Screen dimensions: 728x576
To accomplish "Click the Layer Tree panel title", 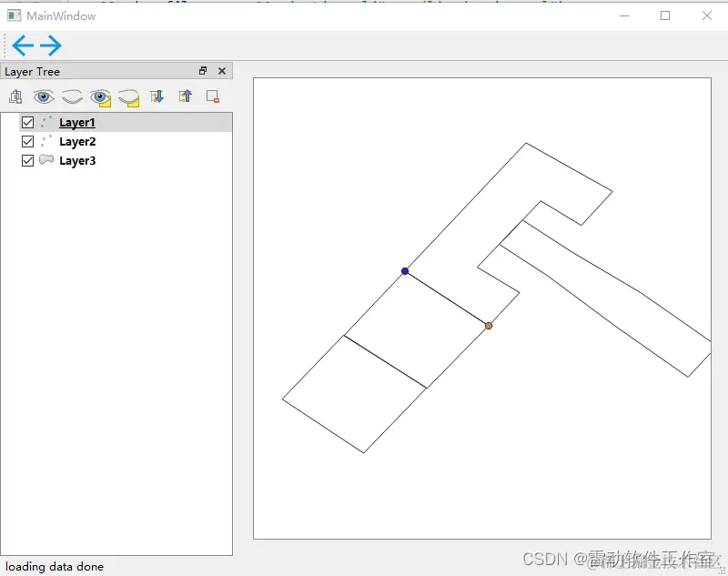I will [33, 72].
